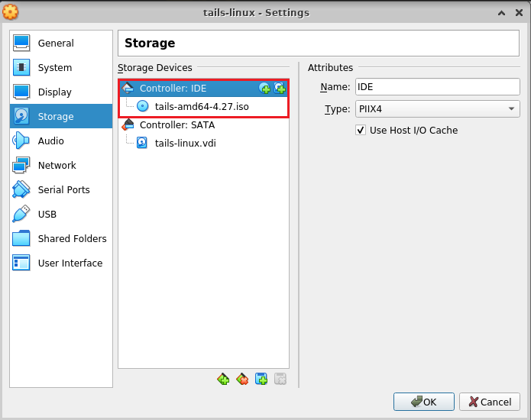Click the VirtualBox gear icon in title bar
The width and height of the screenshot is (531, 420).
pyautogui.click(x=10, y=12)
